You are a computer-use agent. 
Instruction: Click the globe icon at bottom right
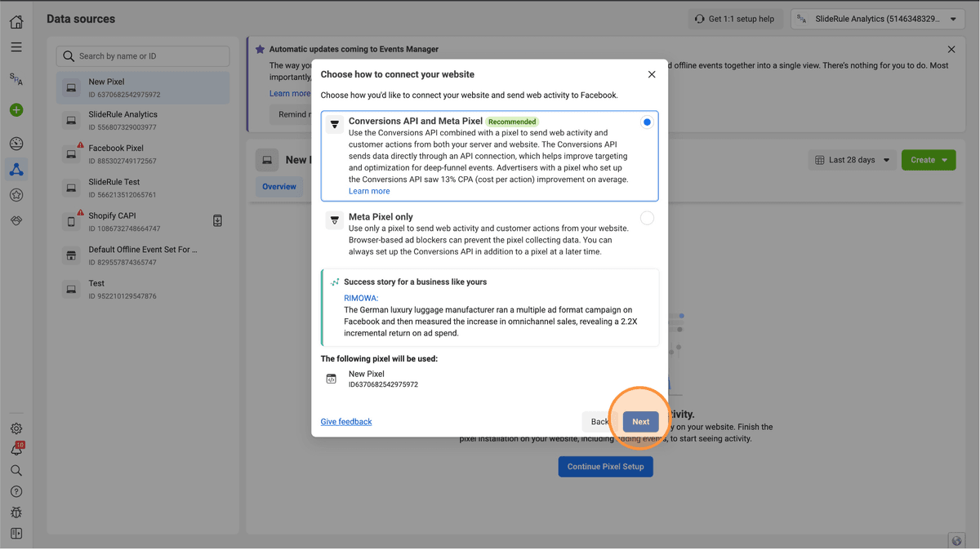[x=957, y=541]
